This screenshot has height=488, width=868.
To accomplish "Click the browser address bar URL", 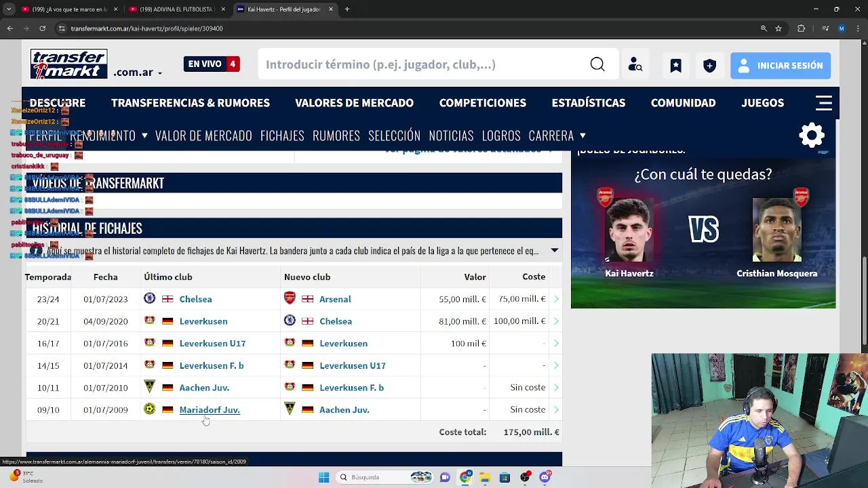I will pyautogui.click(x=146, y=28).
